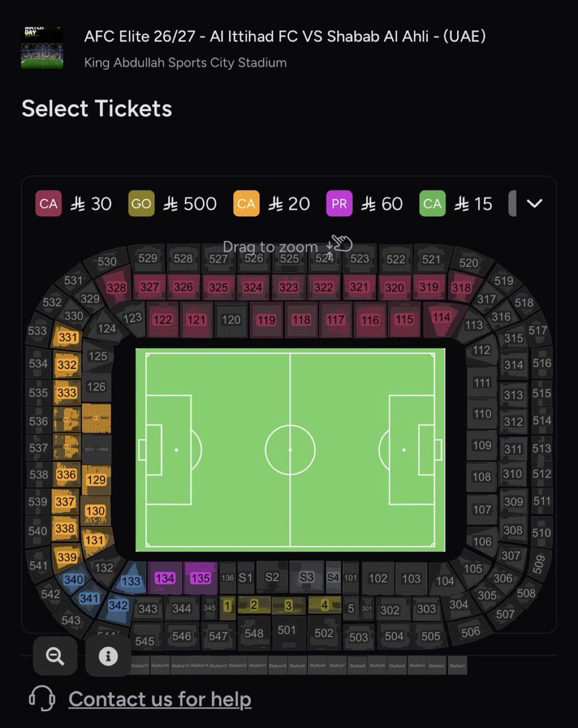
Task: Filter by orange CA 20 category
Action: tap(272, 204)
